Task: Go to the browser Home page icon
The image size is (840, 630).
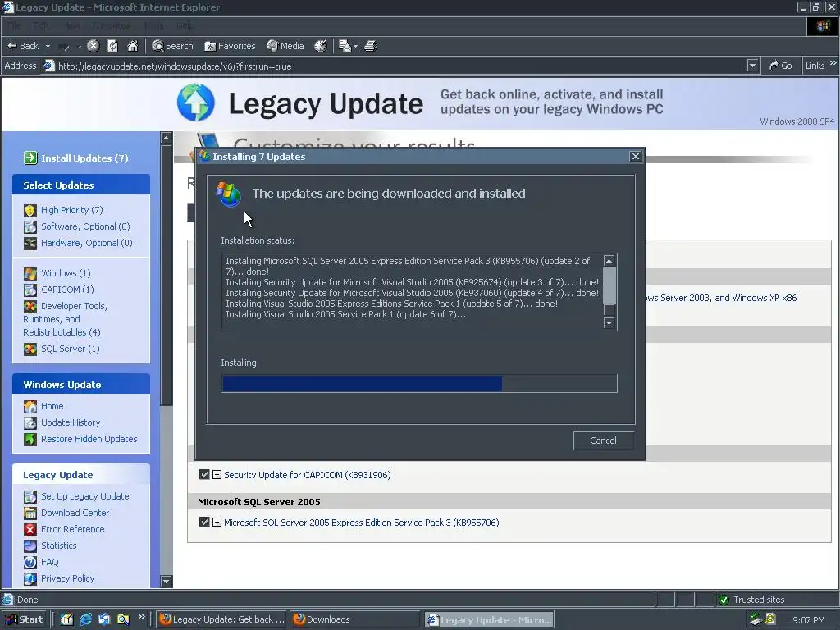Action: coord(132,46)
